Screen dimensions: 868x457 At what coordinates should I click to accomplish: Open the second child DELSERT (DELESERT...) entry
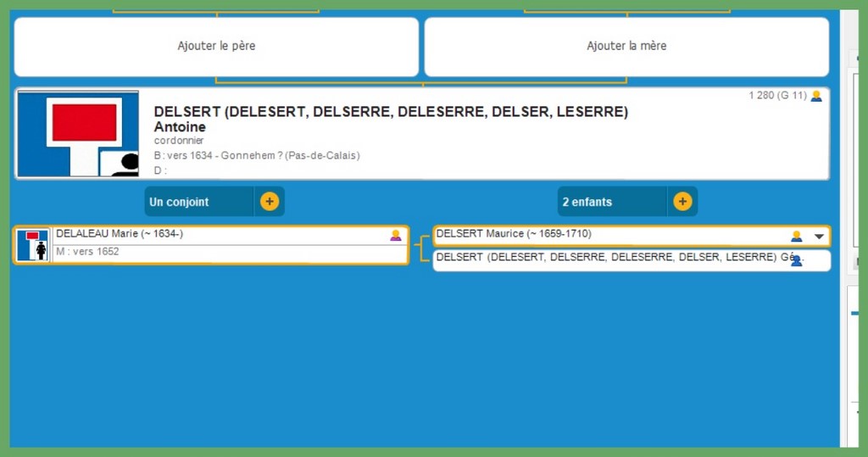tap(606, 257)
